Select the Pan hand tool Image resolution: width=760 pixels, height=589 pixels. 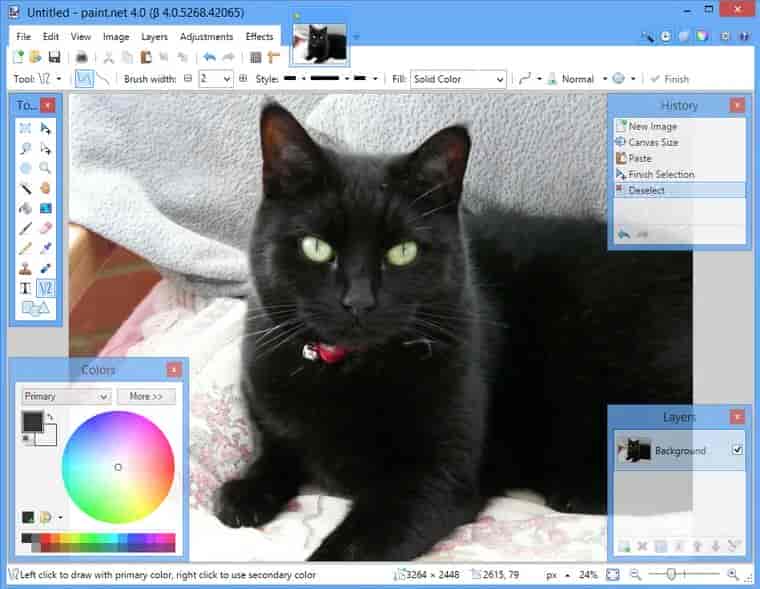(45, 188)
